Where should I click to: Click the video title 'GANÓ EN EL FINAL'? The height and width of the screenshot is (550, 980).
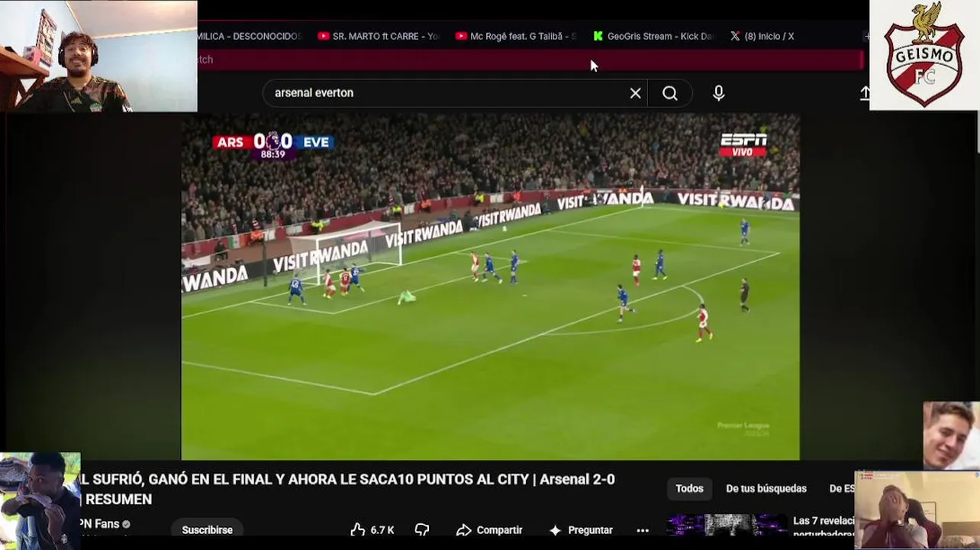pos(347,489)
